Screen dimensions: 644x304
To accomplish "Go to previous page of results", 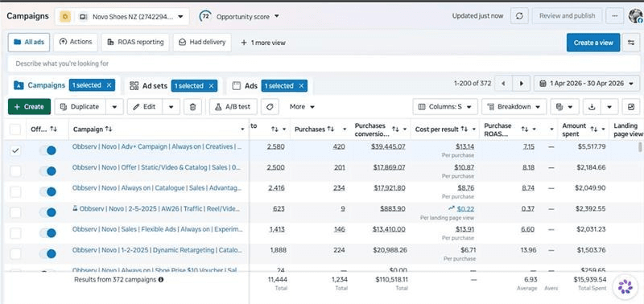I will 503,84.
